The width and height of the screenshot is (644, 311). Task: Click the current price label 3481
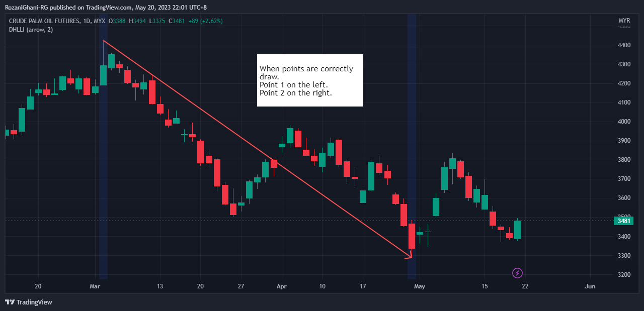pos(623,221)
